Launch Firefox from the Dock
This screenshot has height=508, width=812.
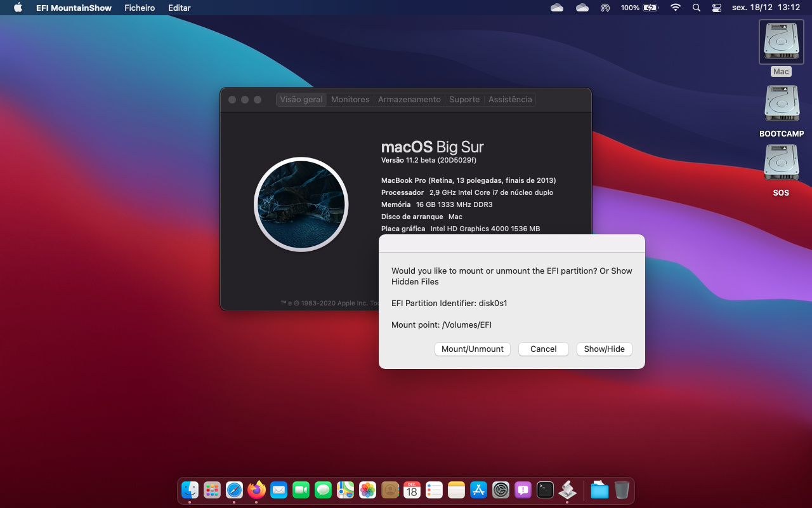256,490
